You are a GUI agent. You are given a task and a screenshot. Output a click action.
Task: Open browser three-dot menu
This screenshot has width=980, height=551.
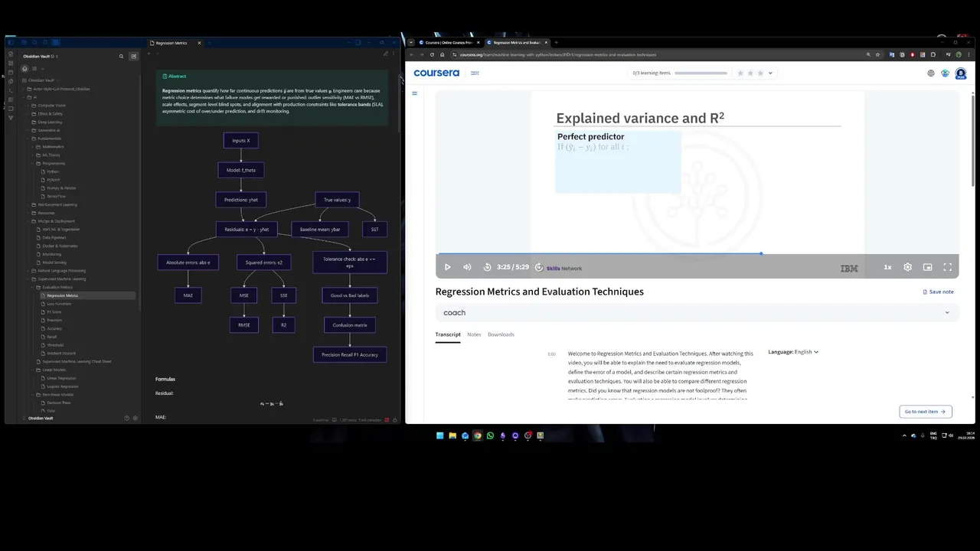pyautogui.click(x=969, y=55)
